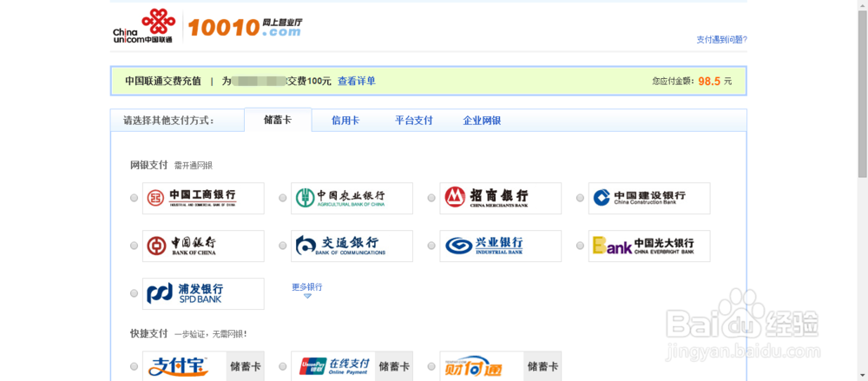Click the 中国联通交费充值 title text
This screenshot has width=868, height=381.
[163, 81]
